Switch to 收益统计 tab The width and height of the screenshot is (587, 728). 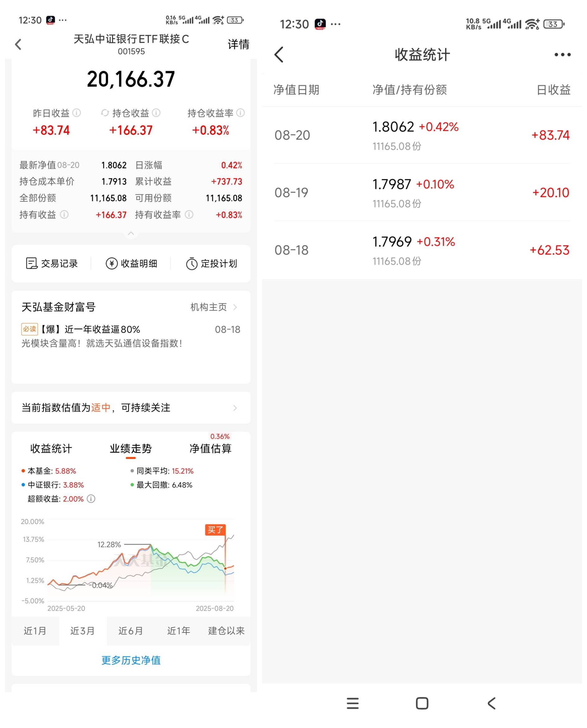click(51, 449)
